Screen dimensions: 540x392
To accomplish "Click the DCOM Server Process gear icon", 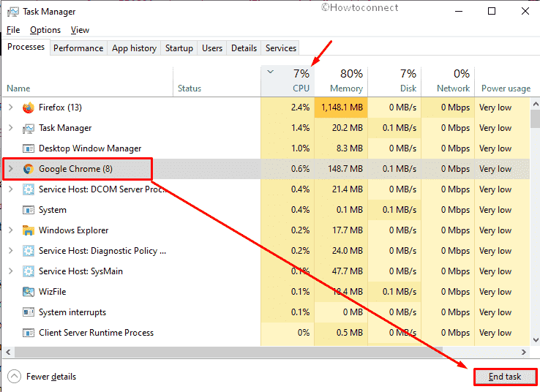I will pos(29,189).
